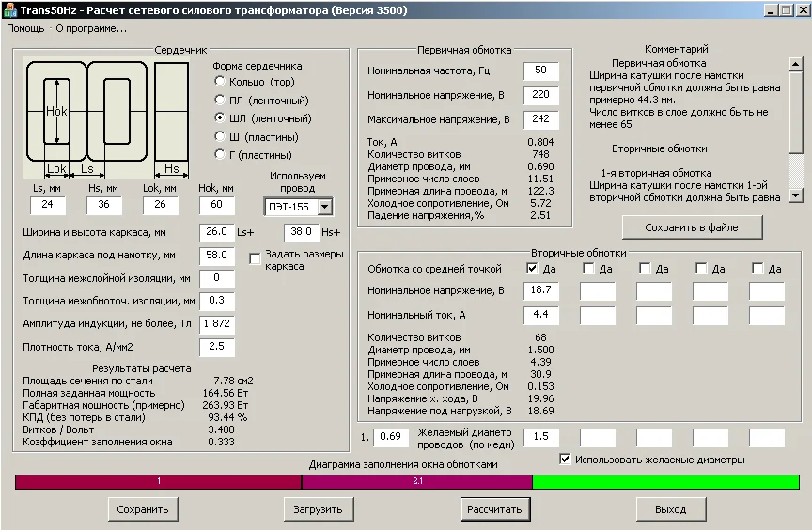Click the Максимальное напряжение input field
Image resolution: width=812 pixels, height=530 pixels.
point(540,120)
